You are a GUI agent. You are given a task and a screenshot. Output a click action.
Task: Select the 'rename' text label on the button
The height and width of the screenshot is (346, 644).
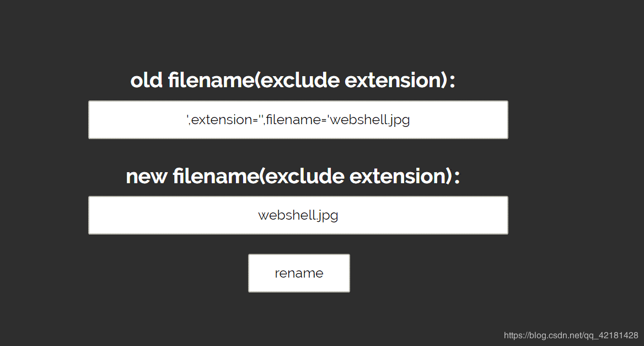click(299, 273)
